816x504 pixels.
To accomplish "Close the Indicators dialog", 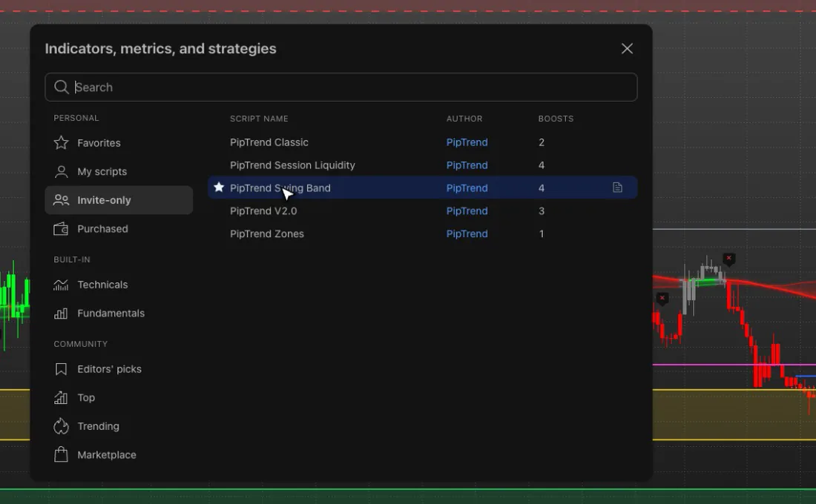I will [x=627, y=48].
